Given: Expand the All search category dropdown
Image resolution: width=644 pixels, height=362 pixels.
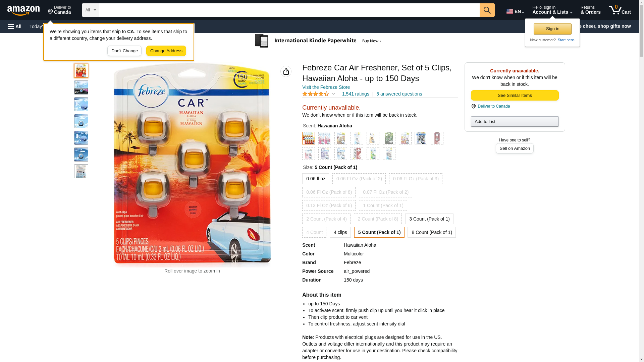Looking at the screenshot, I should 91,10.
